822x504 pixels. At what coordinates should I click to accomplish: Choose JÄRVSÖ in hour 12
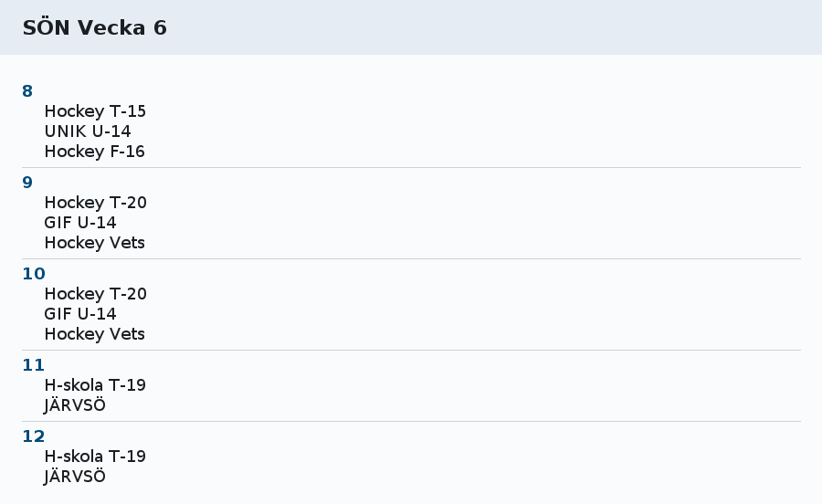[x=75, y=477]
